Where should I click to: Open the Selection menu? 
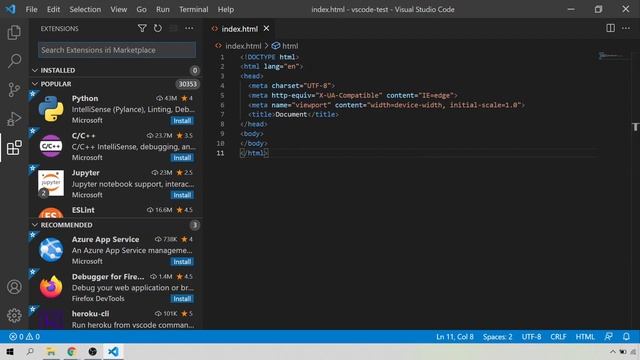click(85, 9)
